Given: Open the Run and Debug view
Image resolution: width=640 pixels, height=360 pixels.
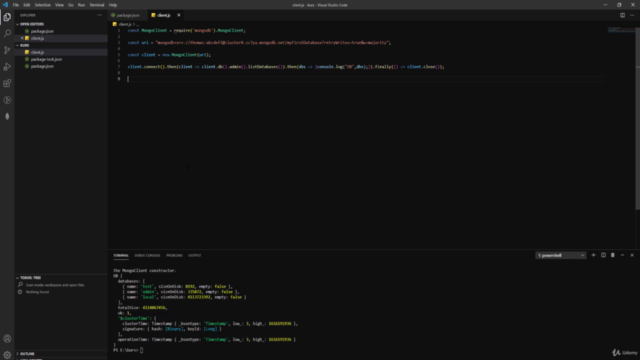Looking at the screenshot, I should pos(7,67).
